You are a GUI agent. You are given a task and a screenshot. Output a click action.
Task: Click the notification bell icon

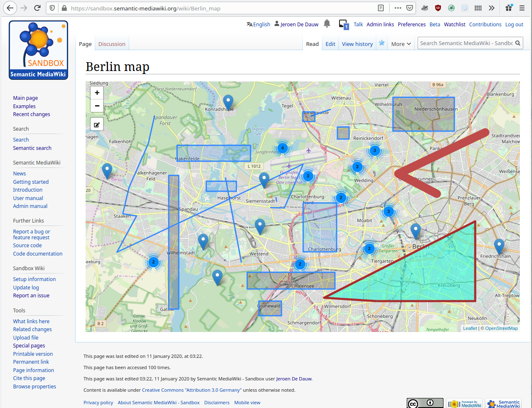tap(327, 24)
